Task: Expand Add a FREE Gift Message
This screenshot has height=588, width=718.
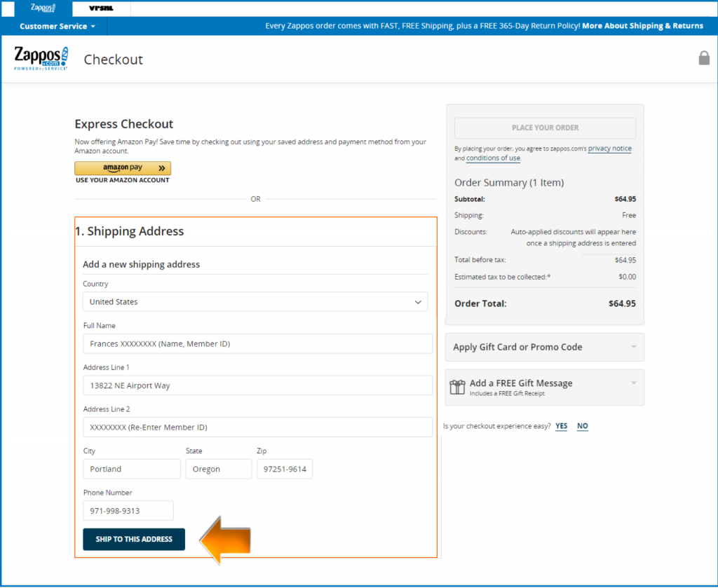Action: pyautogui.click(x=544, y=388)
